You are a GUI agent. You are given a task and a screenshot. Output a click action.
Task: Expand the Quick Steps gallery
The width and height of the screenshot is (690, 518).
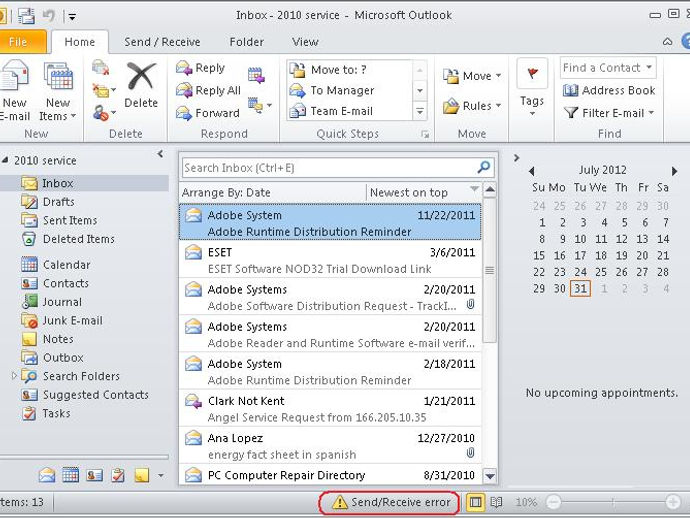pos(420,111)
